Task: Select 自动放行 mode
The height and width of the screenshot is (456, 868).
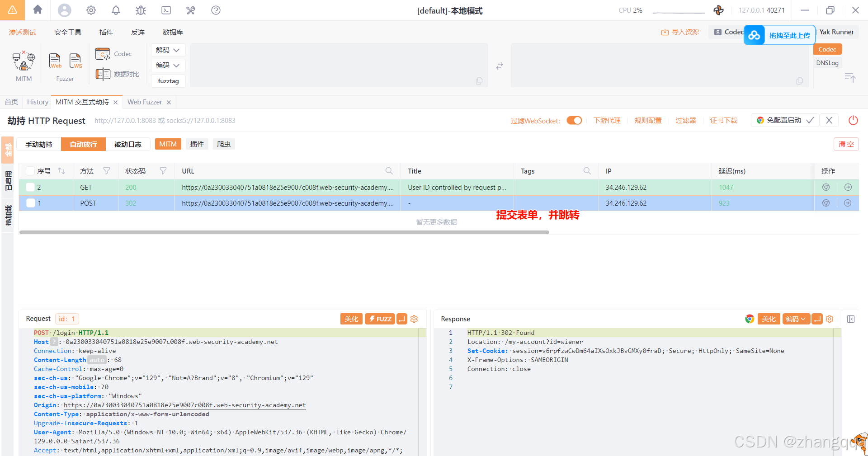Action: click(x=83, y=144)
